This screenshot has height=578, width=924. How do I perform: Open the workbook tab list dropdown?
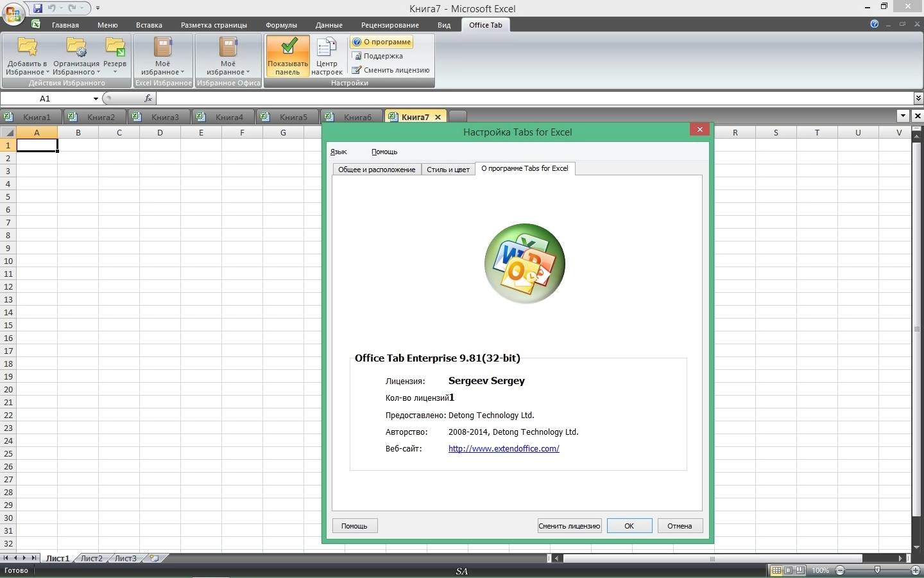[903, 116]
